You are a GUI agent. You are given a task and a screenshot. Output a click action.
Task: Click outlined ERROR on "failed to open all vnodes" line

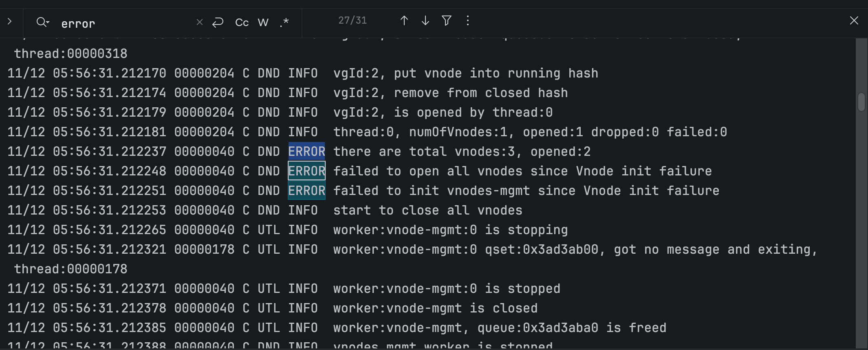pyautogui.click(x=306, y=171)
